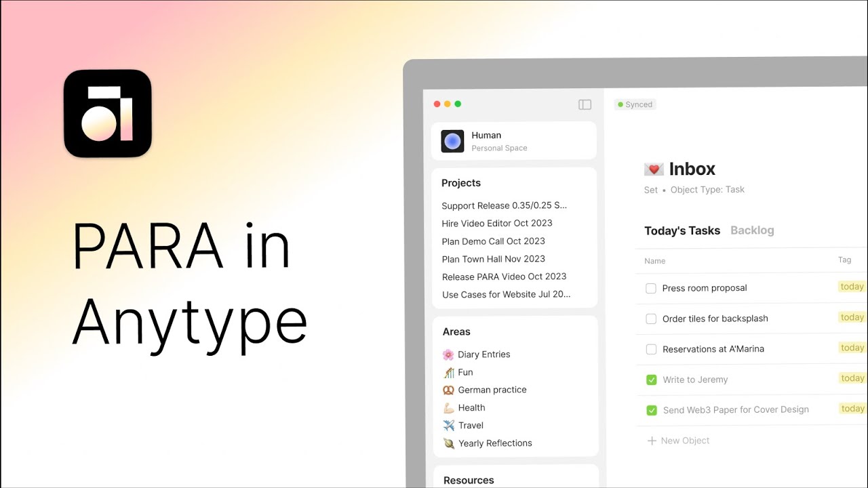Open Release PARA Video Oct 2023
This screenshot has height=488, width=868.
tap(505, 277)
